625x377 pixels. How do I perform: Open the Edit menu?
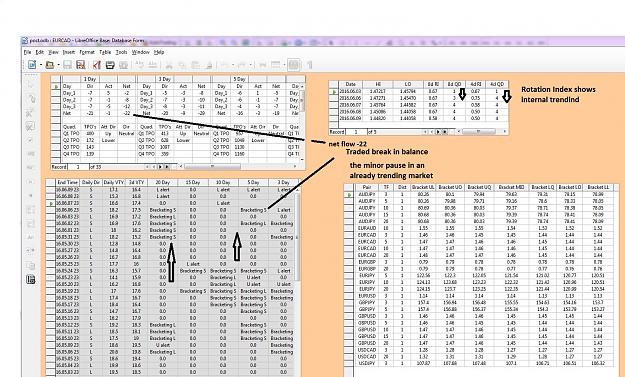40,52
